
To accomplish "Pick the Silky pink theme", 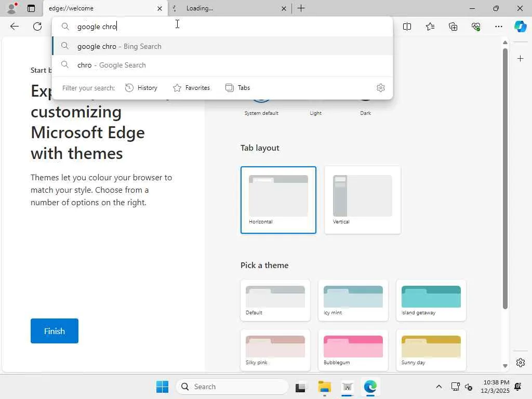I will [275, 350].
